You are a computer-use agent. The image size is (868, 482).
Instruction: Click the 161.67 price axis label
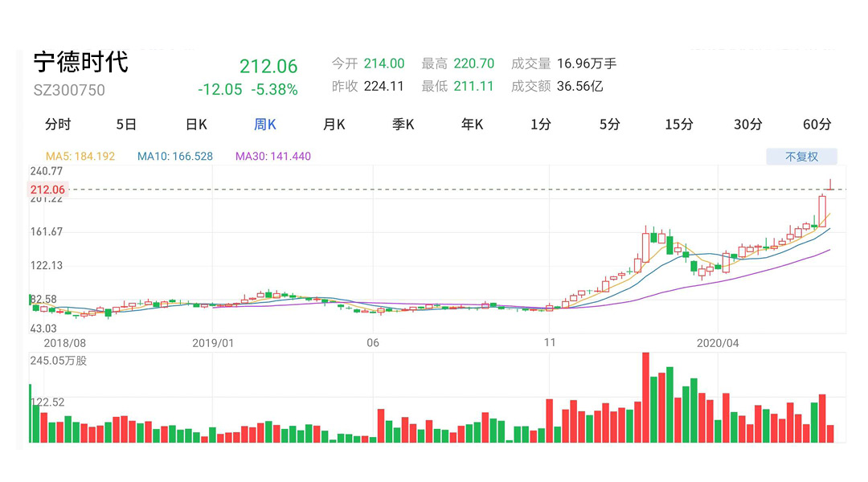tap(47, 232)
